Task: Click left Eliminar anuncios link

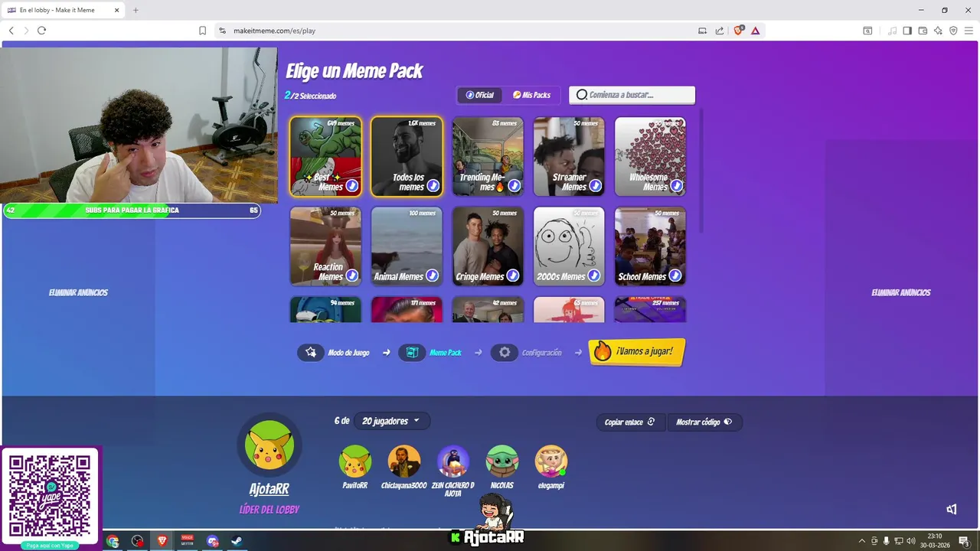Action: [x=78, y=292]
